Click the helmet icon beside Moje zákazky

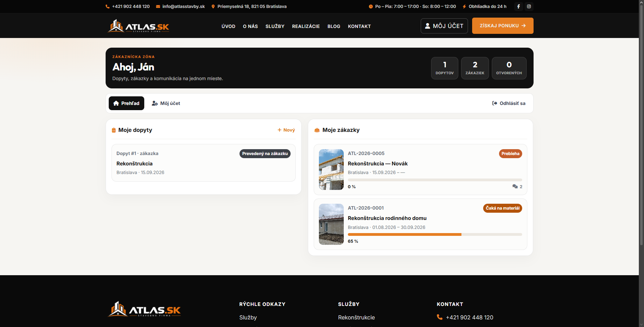[x=317, y=130]
